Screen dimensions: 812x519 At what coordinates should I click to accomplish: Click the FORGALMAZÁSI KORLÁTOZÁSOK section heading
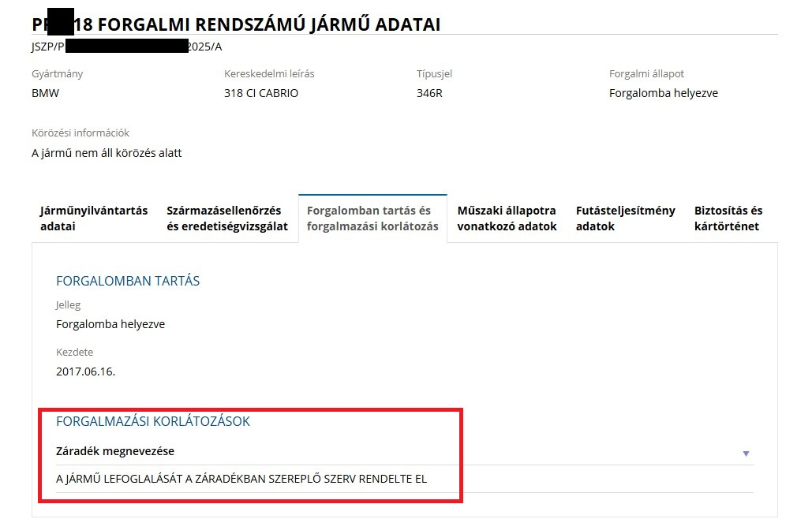pos(153,421)
